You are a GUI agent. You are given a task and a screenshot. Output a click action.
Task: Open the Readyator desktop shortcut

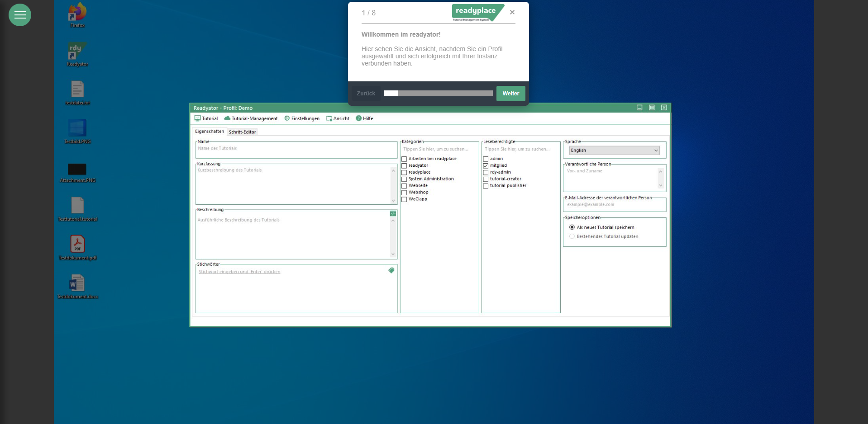coord(77,52)
